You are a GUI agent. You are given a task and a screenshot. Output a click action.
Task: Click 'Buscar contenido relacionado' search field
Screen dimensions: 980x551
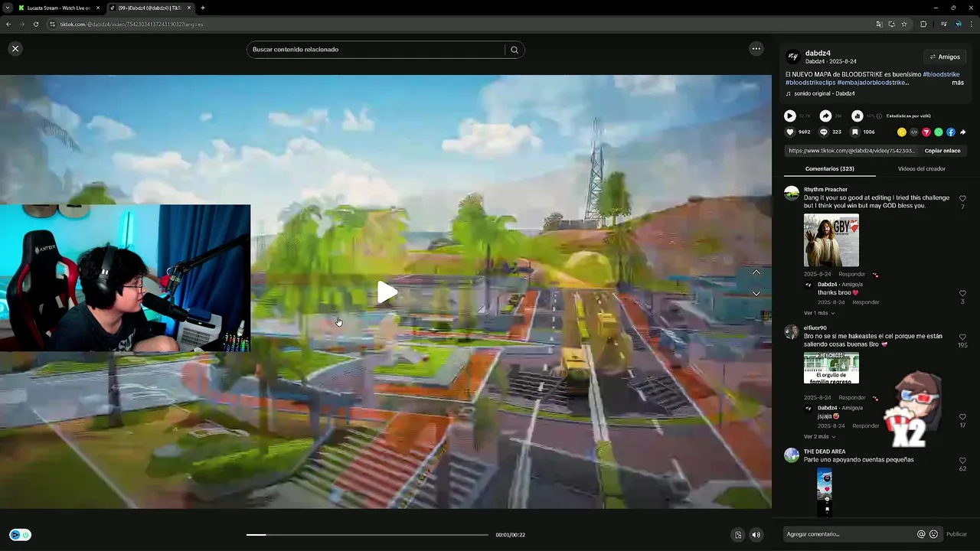377,50
